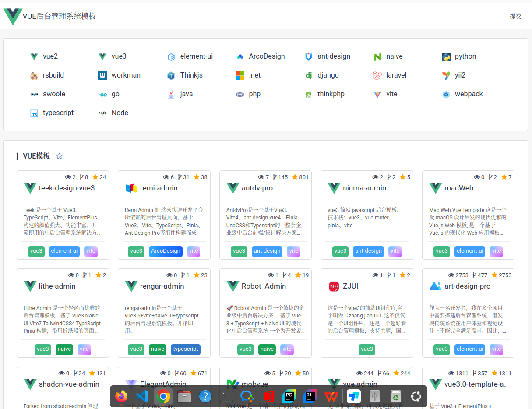The width and height of the screenshot is (532, 409).
Task: Click the remi-admin colorful logo icon
Action: click(131, 188)
